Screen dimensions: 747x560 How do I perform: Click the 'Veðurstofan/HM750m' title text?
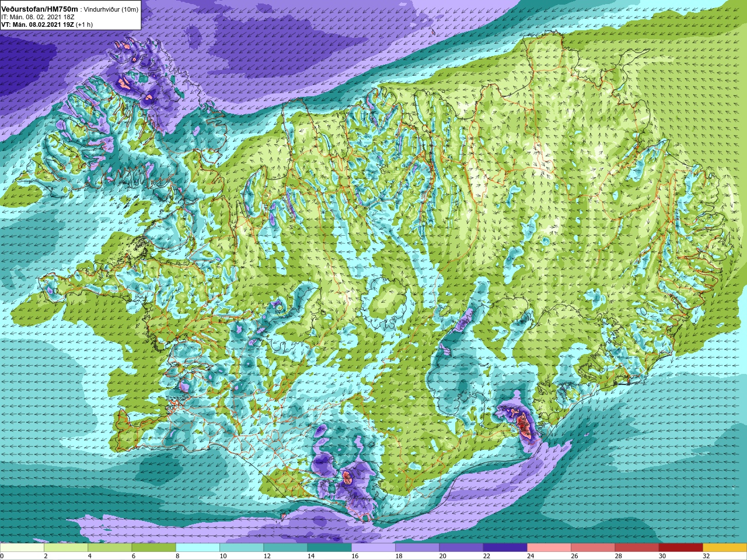click(39, 9)
